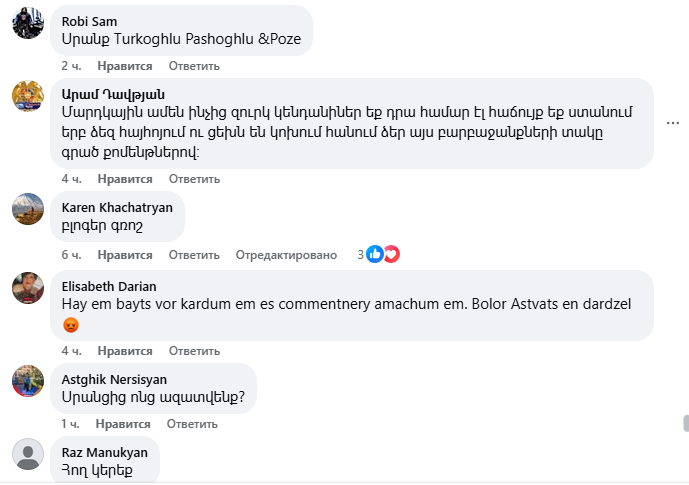Open Robi Sam's profile picture
This screenshot has width=689, height=485.
tap(27, 23)
